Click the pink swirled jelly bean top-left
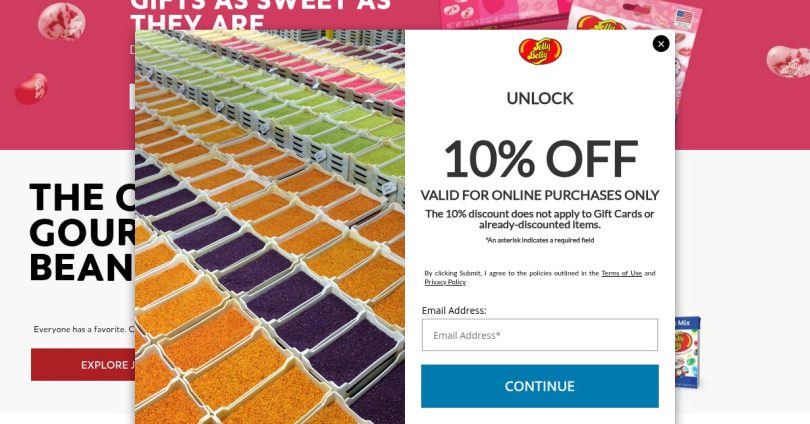The width and height of the screenshot is (810, 424). (61, 21)
